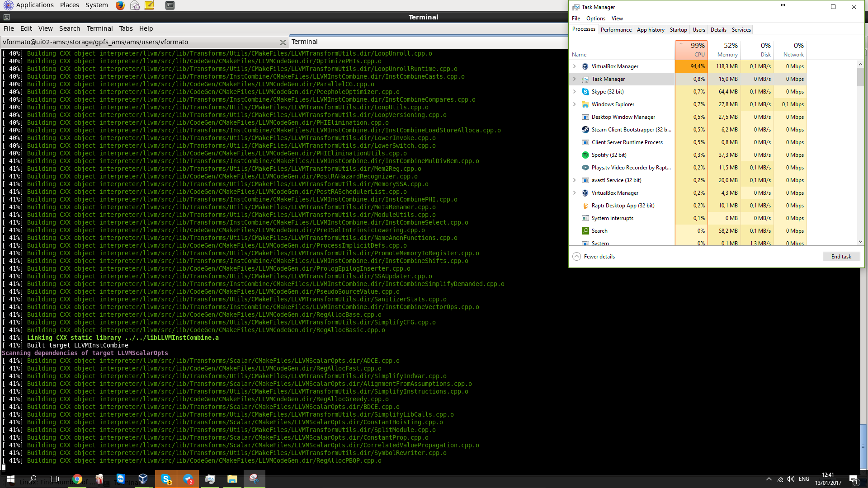This screenshot has height=488, width=868.
Task: Sort processes by Network column
Action: [x=790, y=50]
